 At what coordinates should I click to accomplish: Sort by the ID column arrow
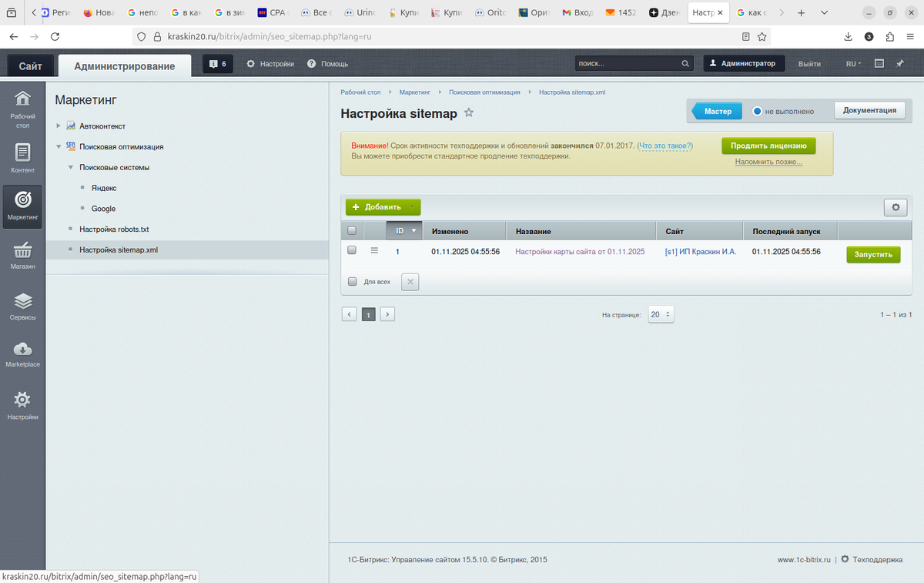point(414,230)
